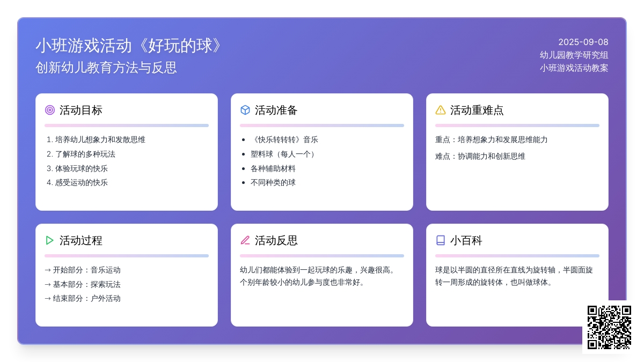The height and width of the screenshot is (362, 644).
Task: Click step 结束部分：户外活动
Action: 83,298
